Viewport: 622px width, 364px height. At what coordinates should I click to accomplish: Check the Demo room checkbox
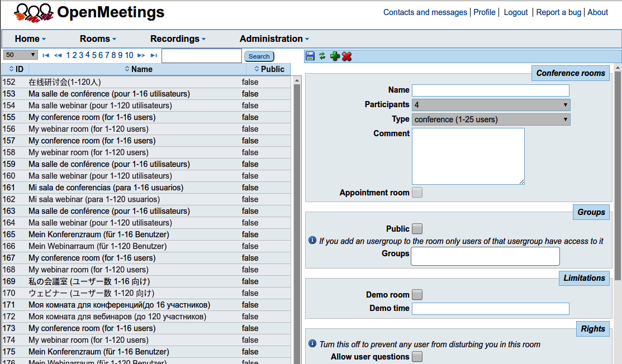pos(417,294)
